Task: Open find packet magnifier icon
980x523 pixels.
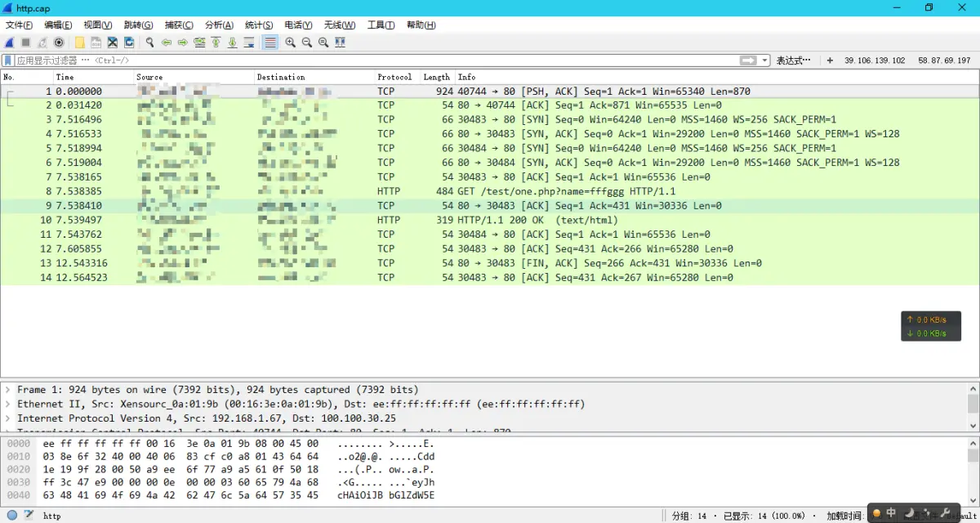Action: coord(149,42)
